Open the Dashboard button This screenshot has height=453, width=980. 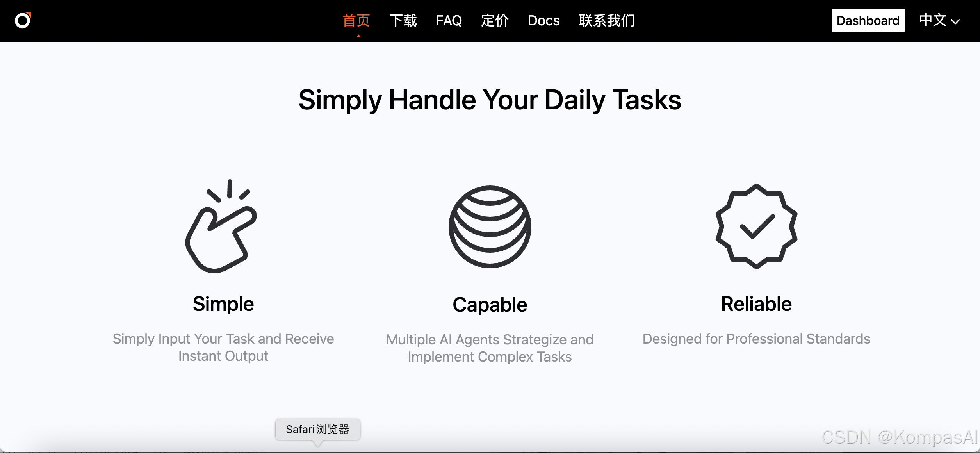868,20
